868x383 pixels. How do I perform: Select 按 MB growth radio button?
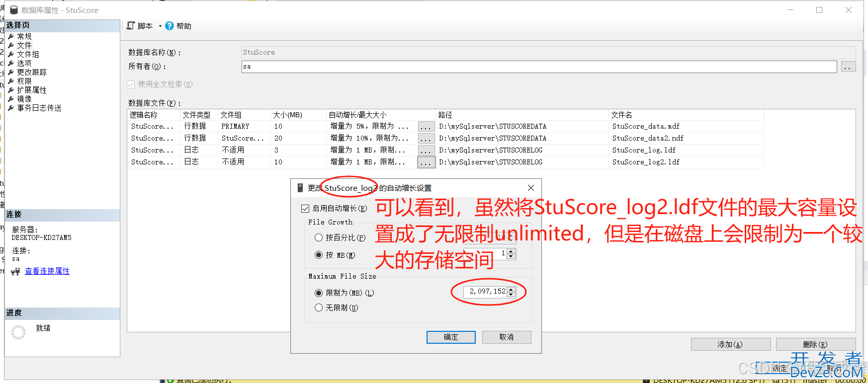pos(319,255)
